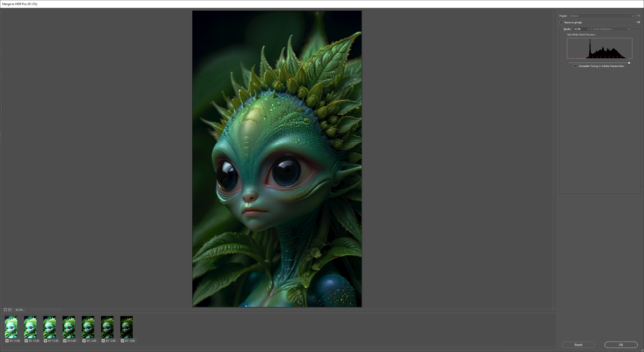
Task: Open the Preset options flyout menu icon
Action: tap(639, 16)
